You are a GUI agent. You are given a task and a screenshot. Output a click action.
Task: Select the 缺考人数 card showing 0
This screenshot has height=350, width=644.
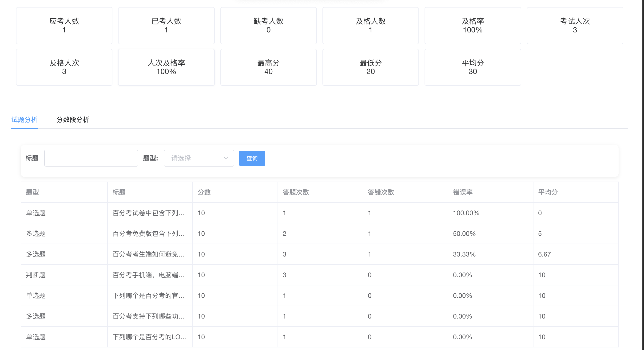pyautogui.click(x=268, y=25)
